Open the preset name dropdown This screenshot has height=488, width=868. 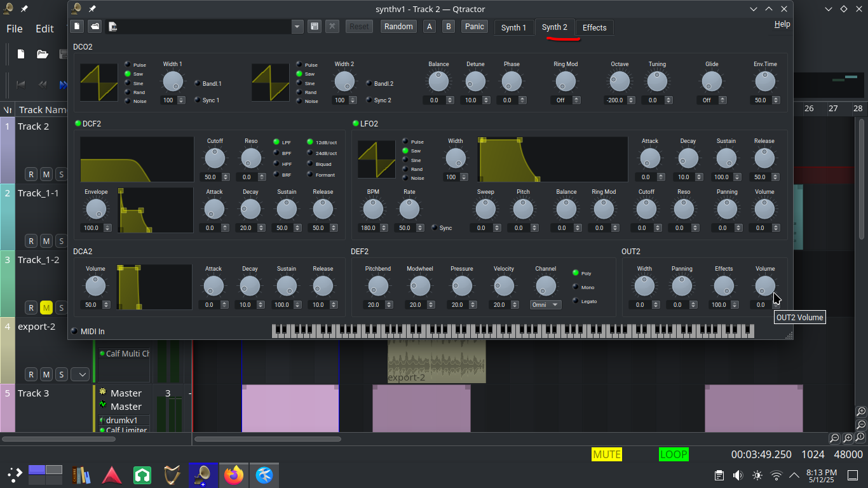pos(296,27)
